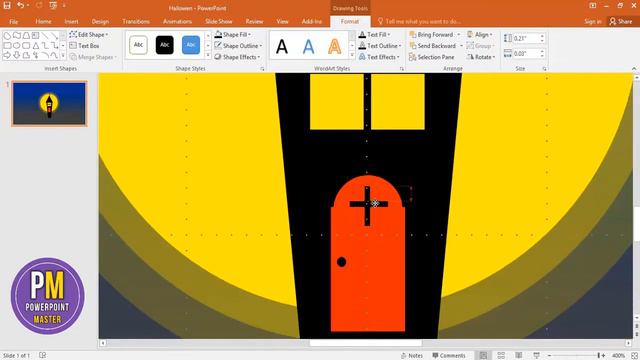Click Bring Forward

coord(431,35)
